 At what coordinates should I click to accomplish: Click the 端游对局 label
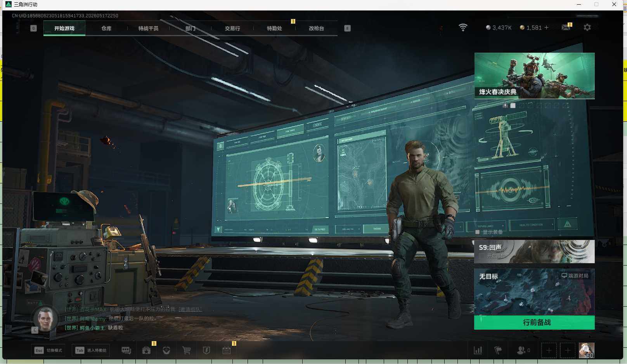(x=575, y=276)
